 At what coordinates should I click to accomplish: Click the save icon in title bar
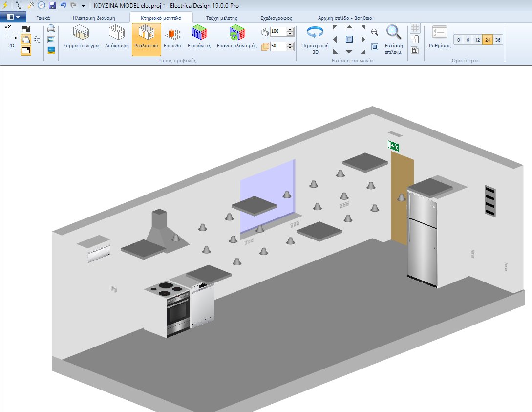pos(52,5)
